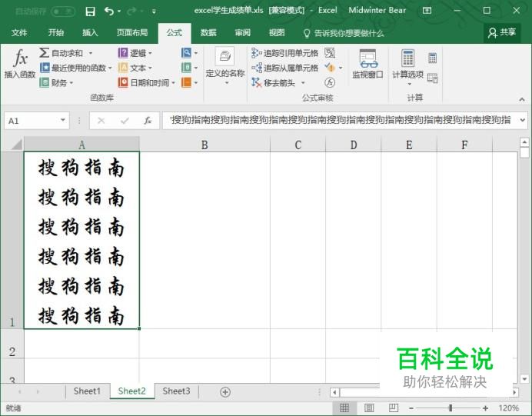Click the Show Formulas icon
The height and width of the screenshot is (416, 532).
[330, 53]
